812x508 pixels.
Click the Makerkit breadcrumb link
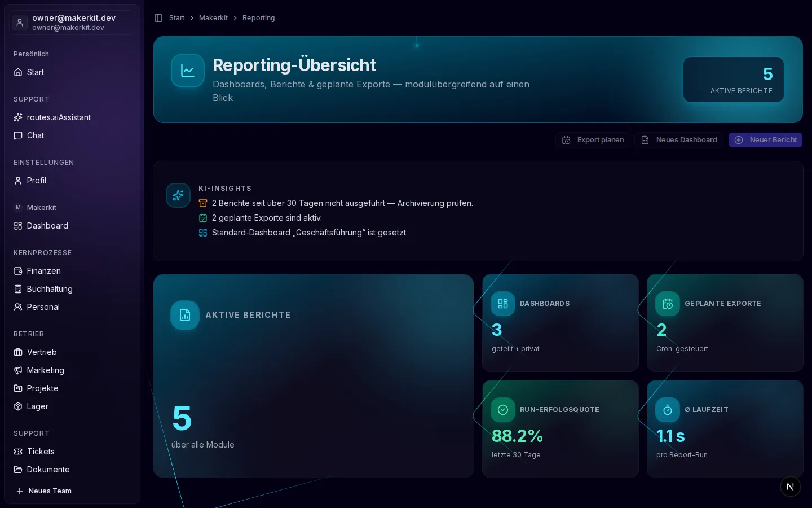pos(213,18)
